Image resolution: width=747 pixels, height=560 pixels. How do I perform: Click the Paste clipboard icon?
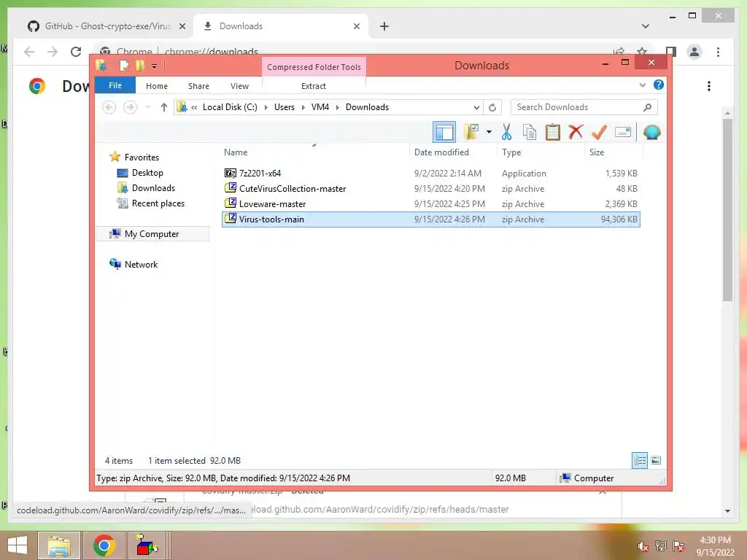pos(553,132)
